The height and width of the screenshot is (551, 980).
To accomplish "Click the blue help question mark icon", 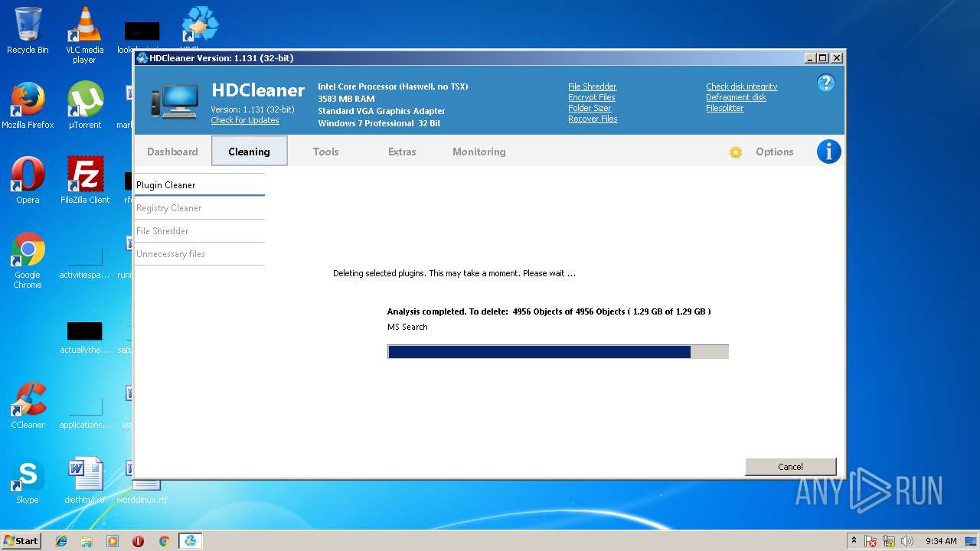I will click(x=825, y=83).
